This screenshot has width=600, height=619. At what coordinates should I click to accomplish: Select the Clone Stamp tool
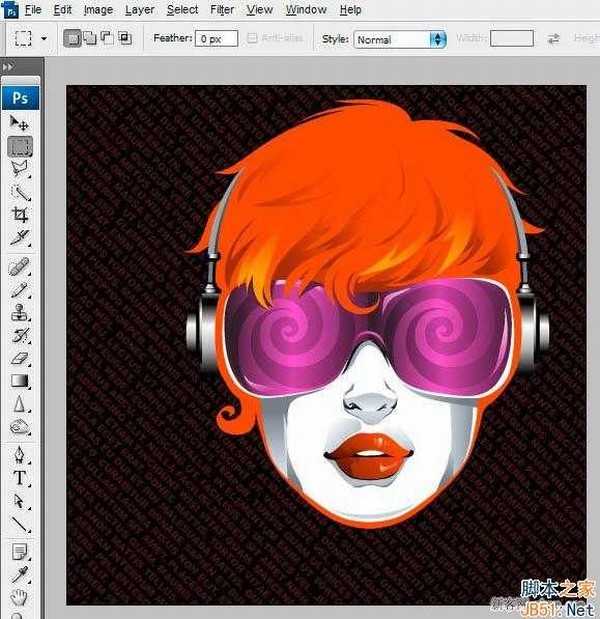[20, 313]
